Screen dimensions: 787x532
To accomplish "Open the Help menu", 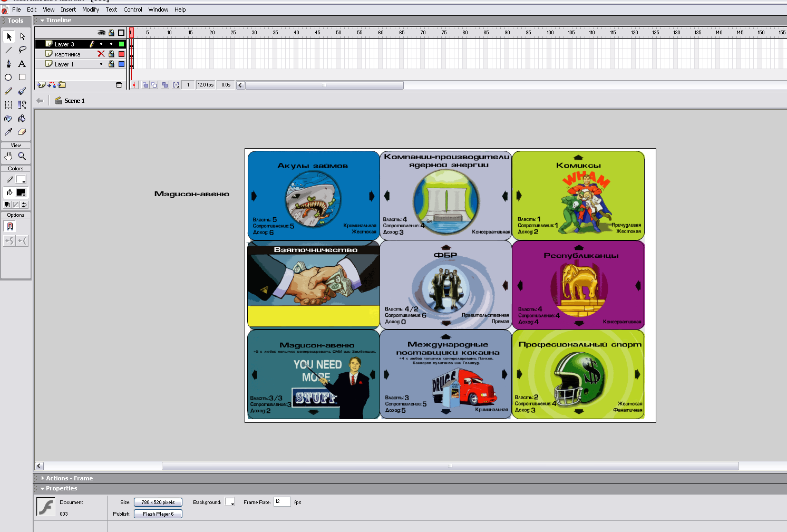I will coord(180,9).
